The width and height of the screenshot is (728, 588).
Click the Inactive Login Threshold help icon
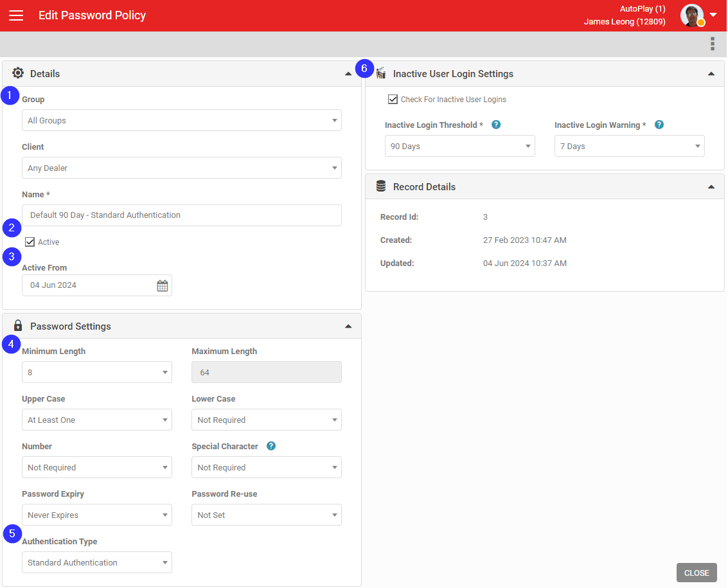pos(496,125)
